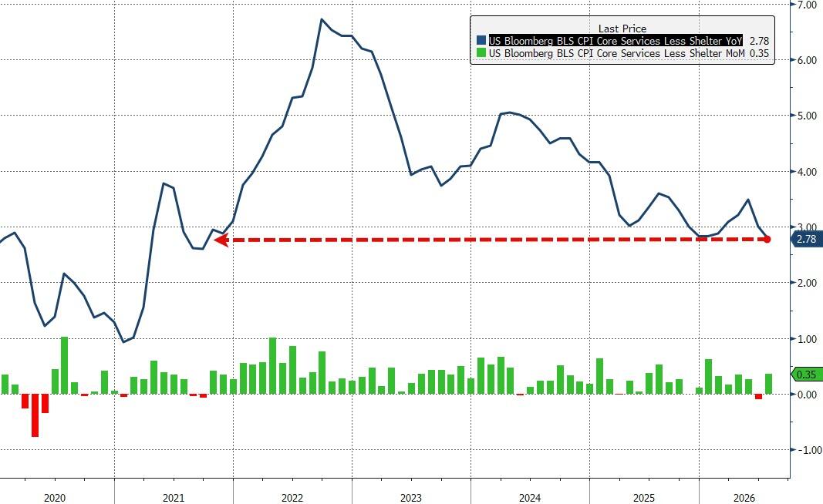Viewport: 823px width, 504px height.
Task: Click the 5.00 y-axis tick label
Action: (808, 116)
